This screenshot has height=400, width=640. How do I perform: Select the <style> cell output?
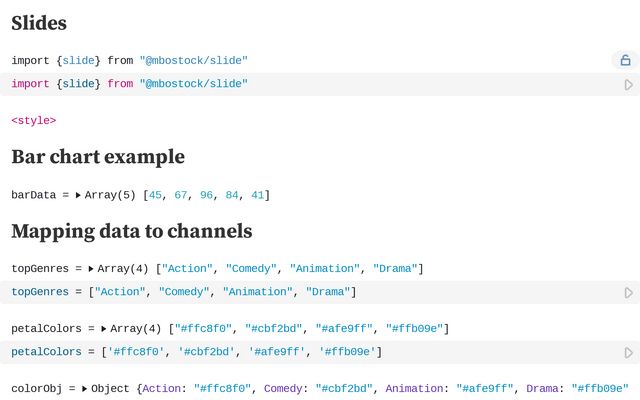click(33, 121)
